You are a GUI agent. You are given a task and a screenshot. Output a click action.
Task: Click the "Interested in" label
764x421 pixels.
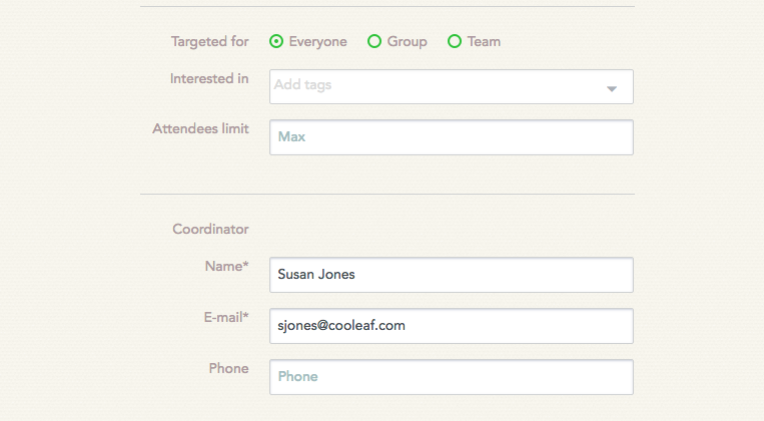[209, 78]
